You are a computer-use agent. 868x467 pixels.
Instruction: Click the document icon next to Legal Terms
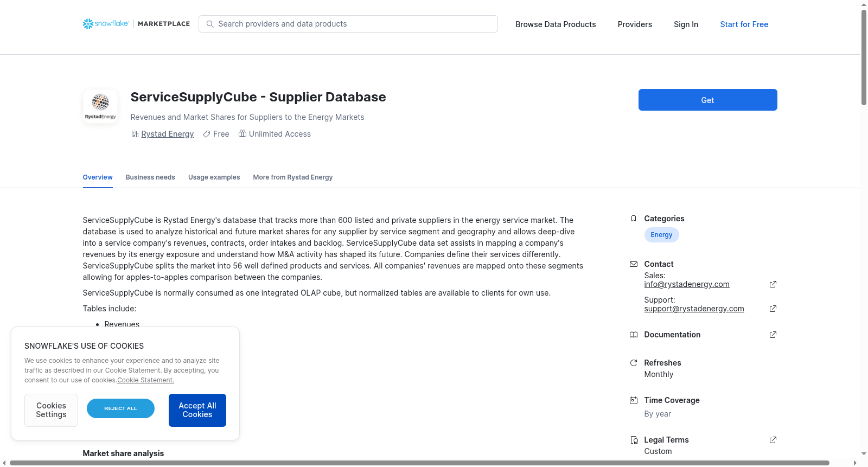634,440
